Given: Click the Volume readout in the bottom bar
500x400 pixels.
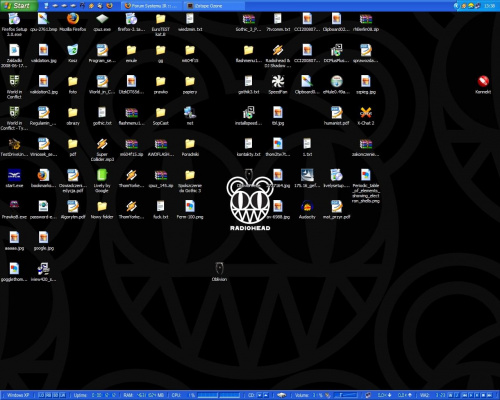Looking at the screenshot, I should tap(308, 395).
